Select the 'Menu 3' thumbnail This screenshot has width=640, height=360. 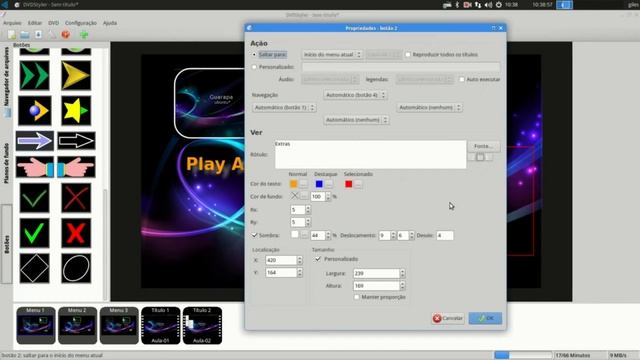[119, 325]
